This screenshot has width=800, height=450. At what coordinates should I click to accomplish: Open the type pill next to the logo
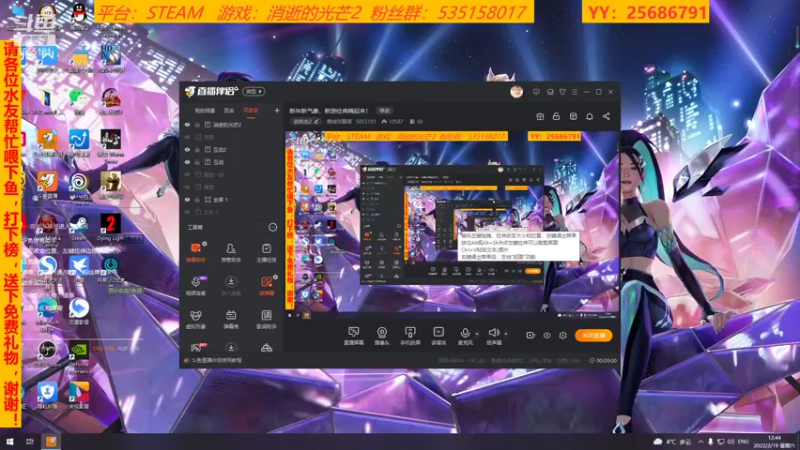pyautogui.click(x=254, y=91)
